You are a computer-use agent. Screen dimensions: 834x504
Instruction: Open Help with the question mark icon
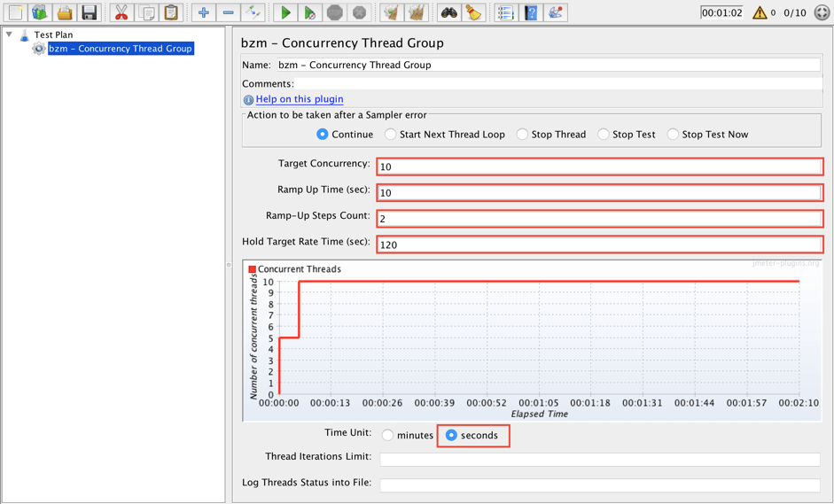(x=531, y=12)
